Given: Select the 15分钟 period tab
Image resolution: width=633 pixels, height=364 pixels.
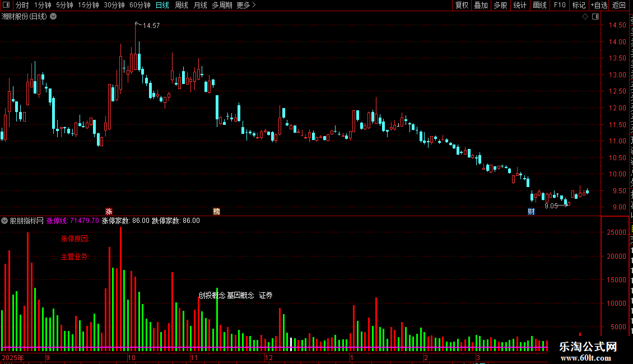Looking at the screenshot, I should (89, 5).
